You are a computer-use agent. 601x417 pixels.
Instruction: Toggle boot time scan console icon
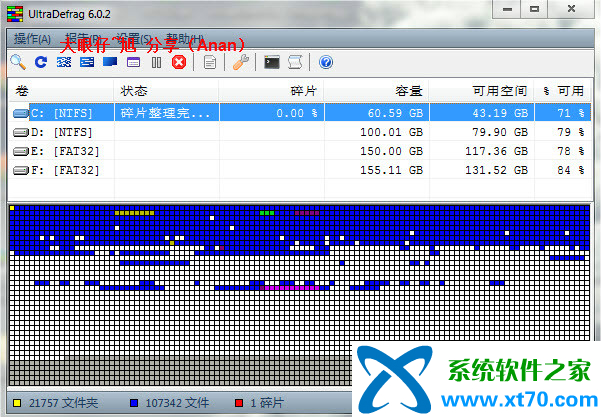[272, 62]
